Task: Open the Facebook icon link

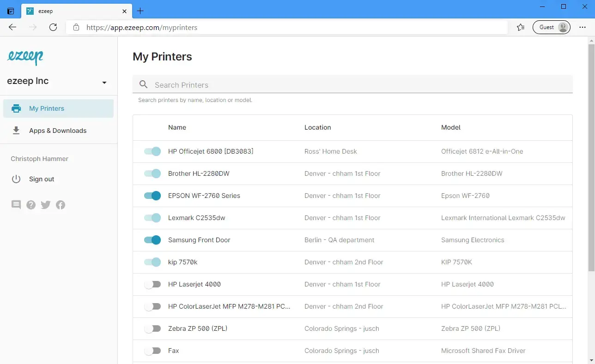Action: pyautogui.click(x=61, y=205)
